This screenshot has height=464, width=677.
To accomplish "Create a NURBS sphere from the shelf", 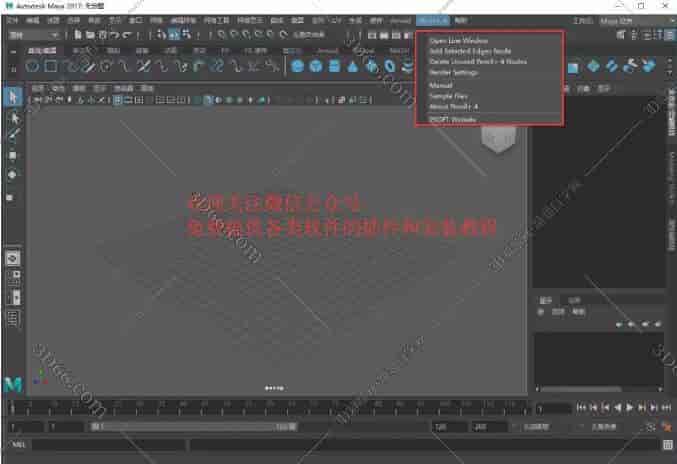I will point(297,66).
